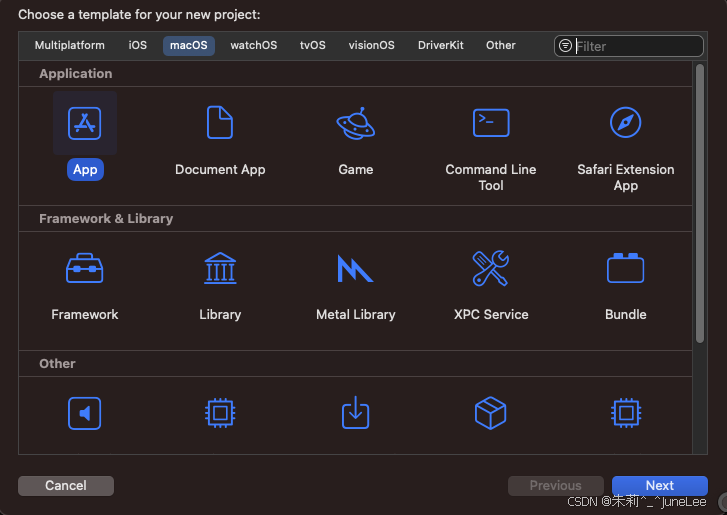The image size is (727, 515).
Task: Pick the Library building icon
Action: pos(220,268)
